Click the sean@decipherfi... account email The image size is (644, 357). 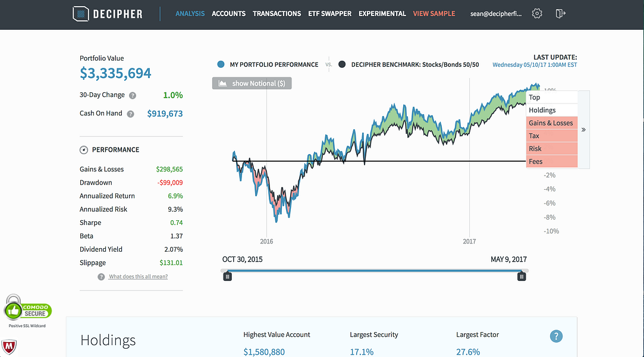point(496,14)
